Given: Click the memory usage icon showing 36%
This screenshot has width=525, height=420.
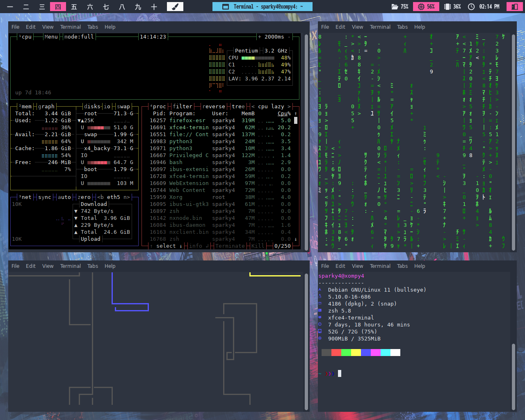Looking at the screenshot, I should pyautogui.click(x=447, y=7).
